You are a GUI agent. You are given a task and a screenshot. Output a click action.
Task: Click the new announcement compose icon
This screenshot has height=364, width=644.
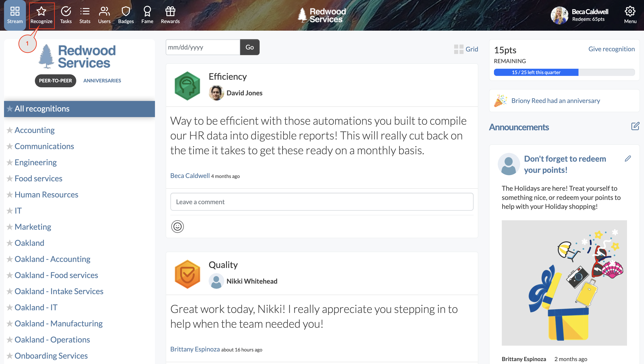coord(635,126)
